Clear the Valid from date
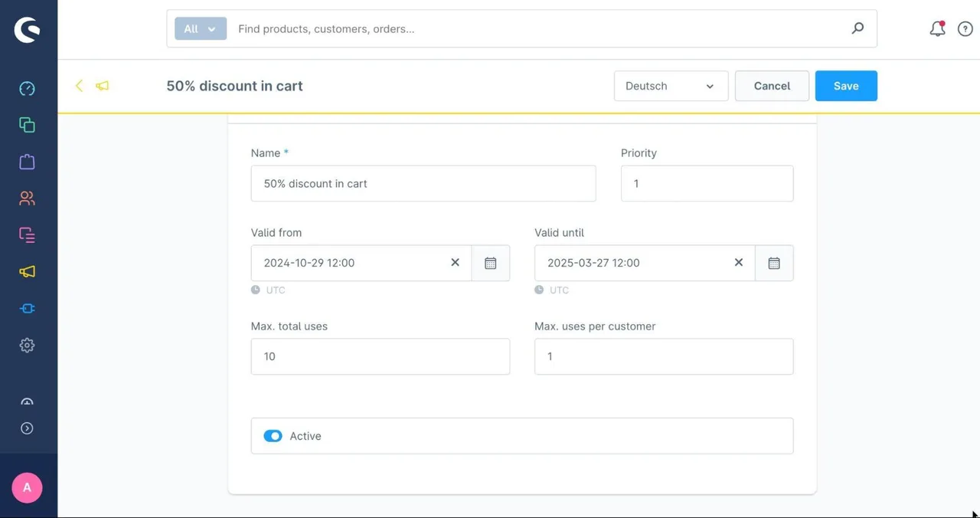Viewport: 980px width, 518px height. (455, 263)
